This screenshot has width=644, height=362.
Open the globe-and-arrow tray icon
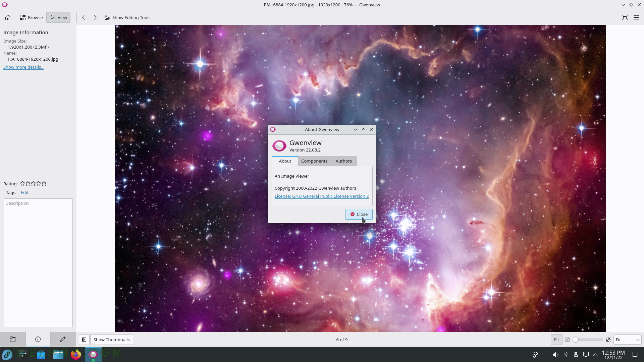click(x=535, y=355)
